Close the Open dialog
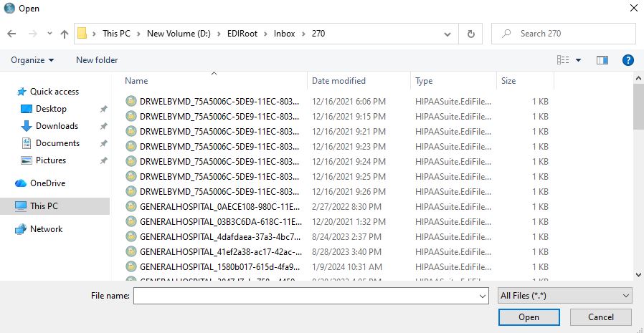The width and height of the screenshot is (644, 333). tap(634, 8)
